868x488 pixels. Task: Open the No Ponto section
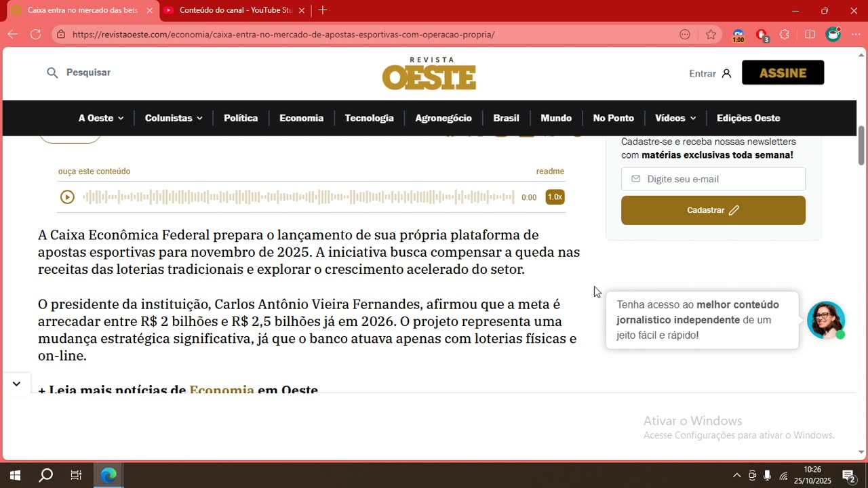tap(613, 118)
